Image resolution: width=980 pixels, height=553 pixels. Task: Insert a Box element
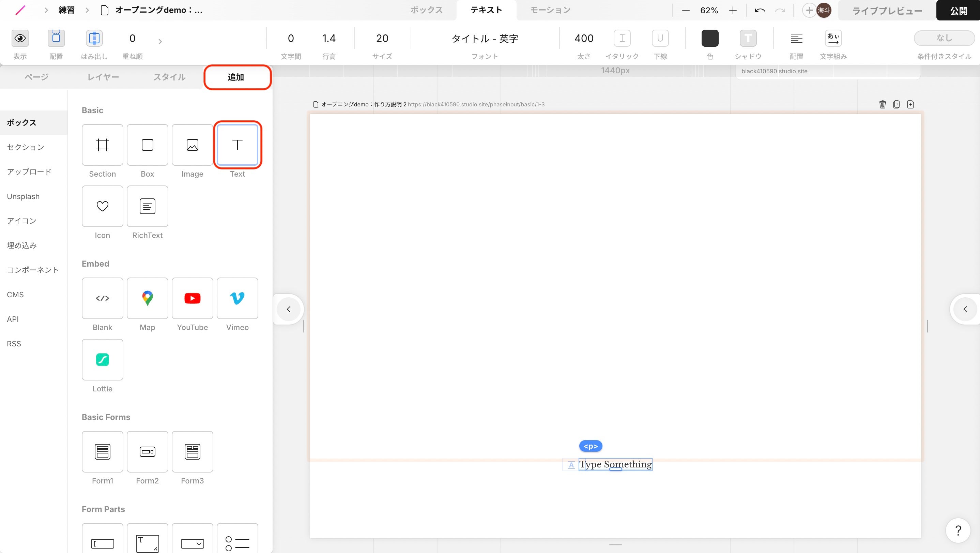[x=147, y=145]
